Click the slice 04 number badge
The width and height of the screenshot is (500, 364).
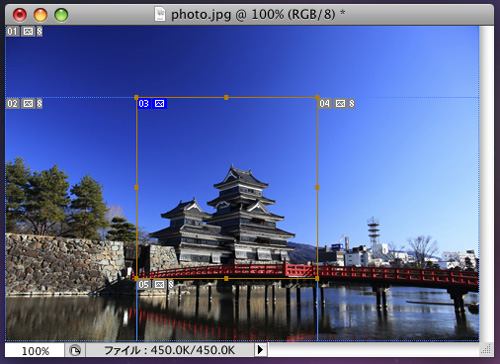tap(325, 104)
